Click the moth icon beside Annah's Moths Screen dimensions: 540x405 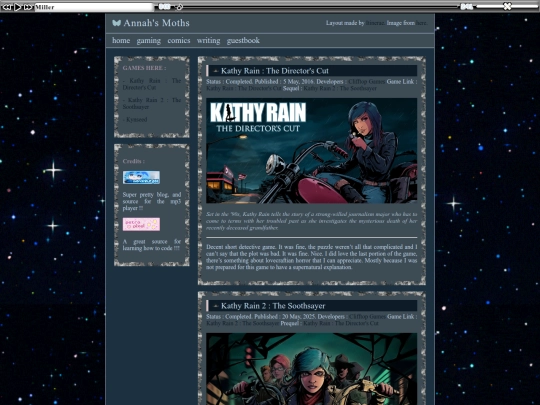(116, 23)
